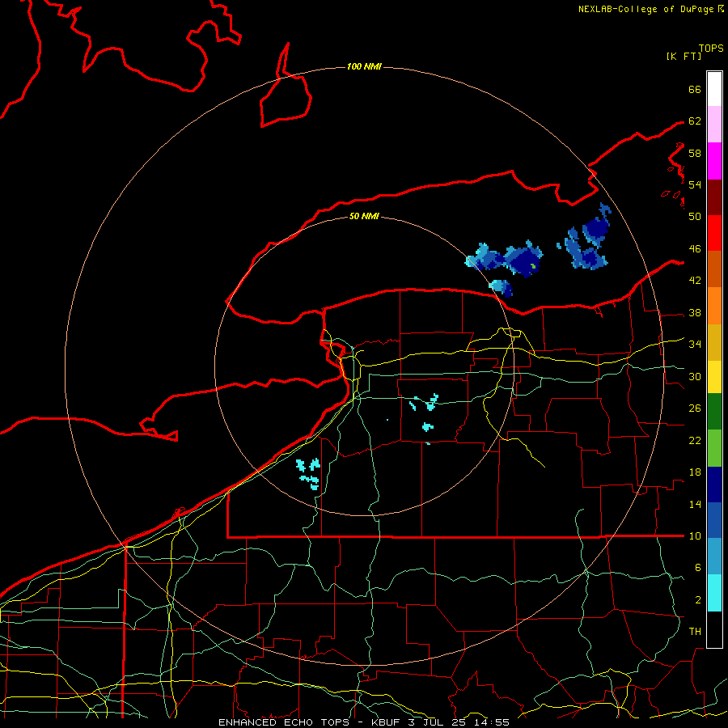Click the 46 legend value
728x728 pixels.
[x=695, y=249]
